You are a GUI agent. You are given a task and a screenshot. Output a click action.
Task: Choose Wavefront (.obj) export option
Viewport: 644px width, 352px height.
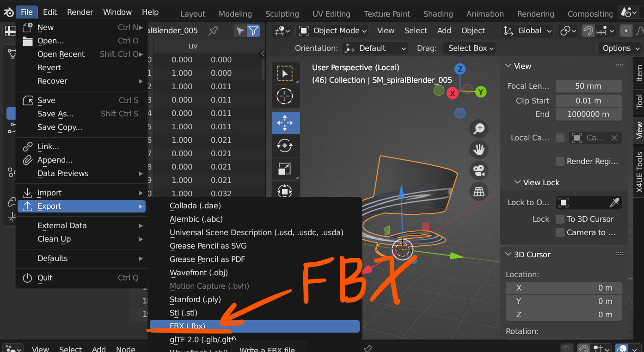click(x=255, y=273)
